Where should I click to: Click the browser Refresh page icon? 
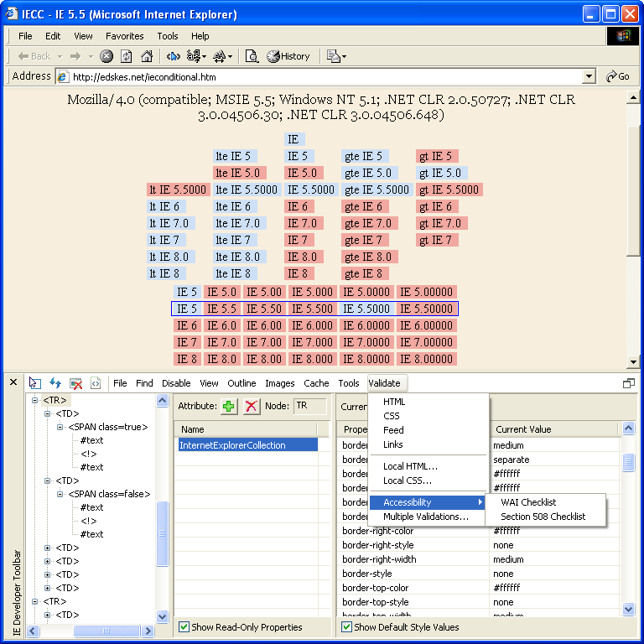(127, 56)
